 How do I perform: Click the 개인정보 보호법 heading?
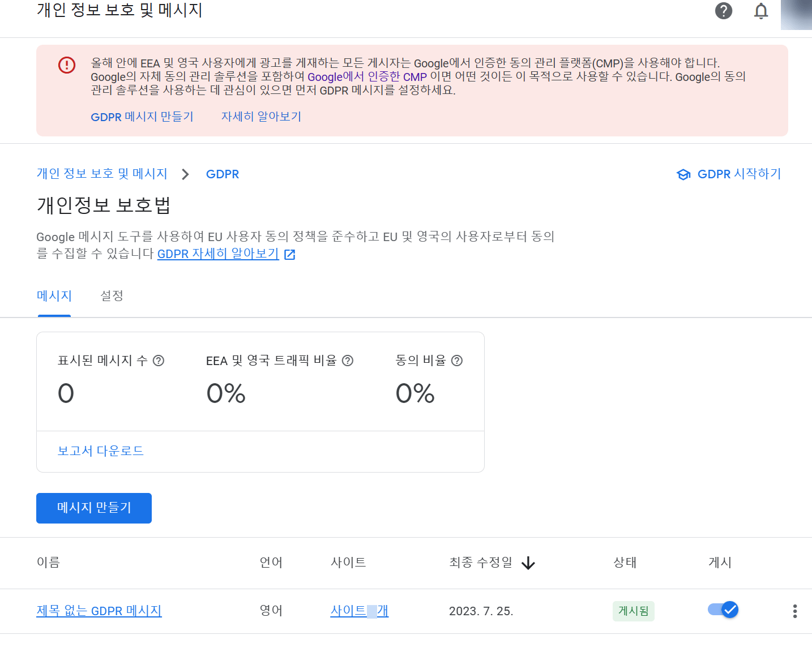point(104,205)
